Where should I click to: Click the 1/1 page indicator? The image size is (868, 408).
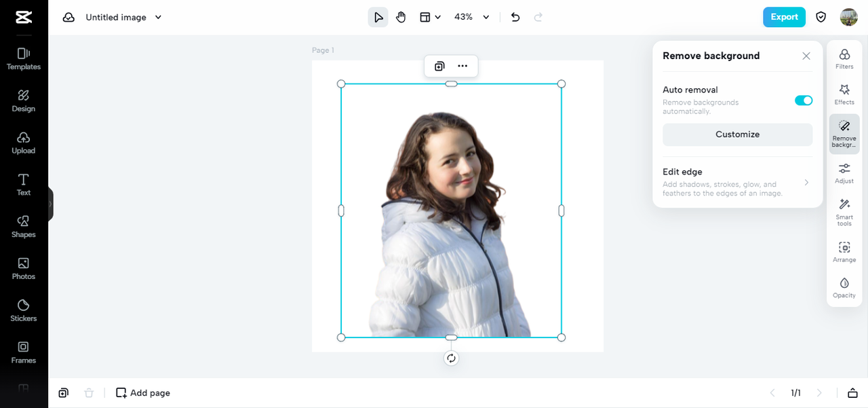pos(796,393)
